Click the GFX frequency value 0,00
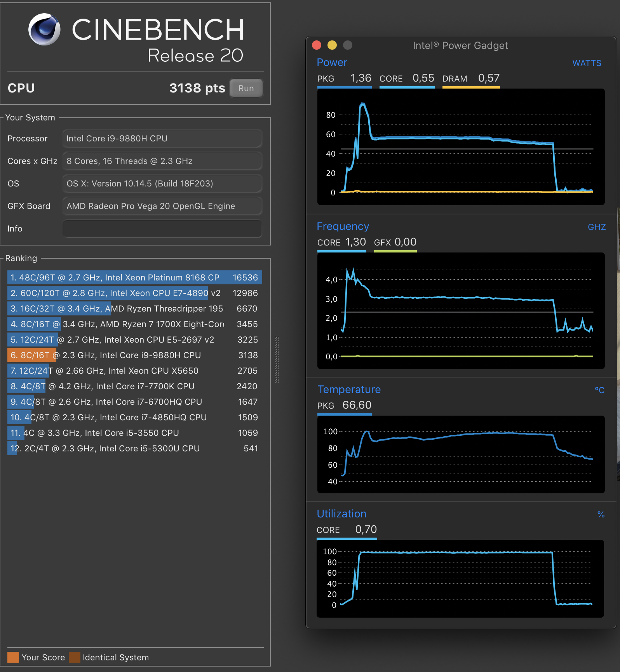The image size is (620, 672). point(406,242)
